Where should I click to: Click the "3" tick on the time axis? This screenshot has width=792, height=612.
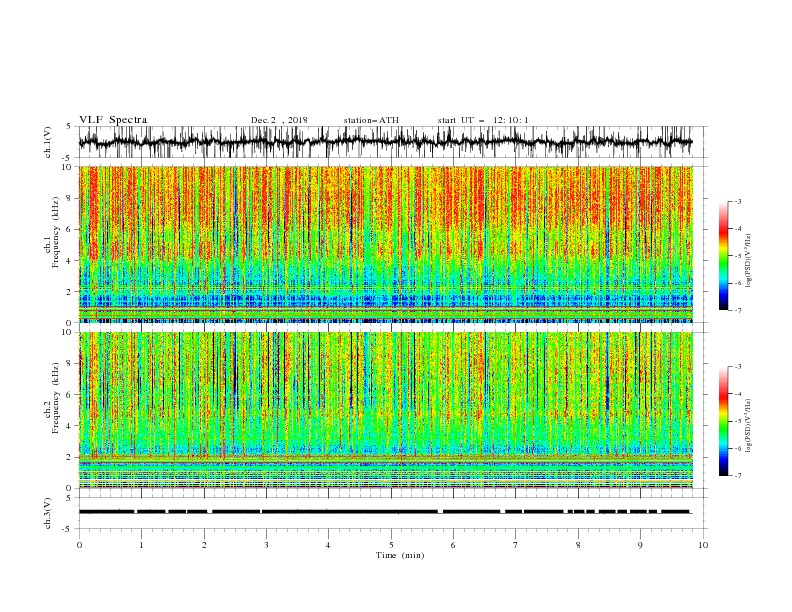[266, 545]
